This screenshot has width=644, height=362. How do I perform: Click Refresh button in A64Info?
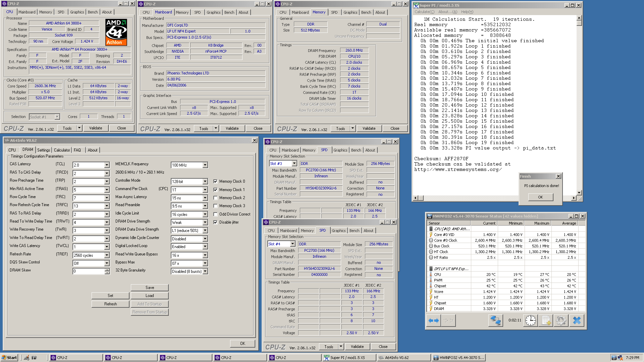pyautogui.click(x=110, y=304)
